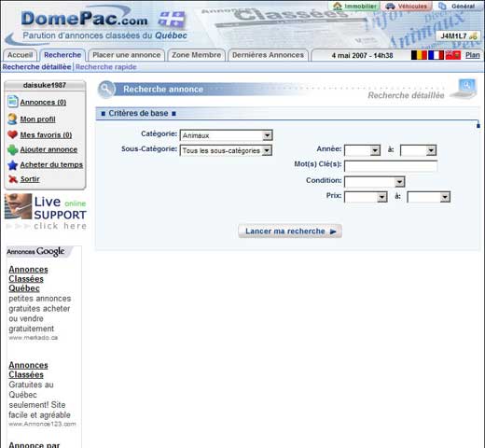
Task: Open the Recherche rapide link
Action: click(x=106, y=67)
